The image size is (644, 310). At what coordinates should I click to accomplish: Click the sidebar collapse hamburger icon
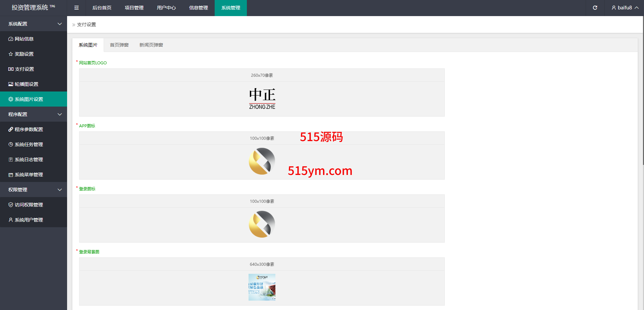tap(76, 8)
